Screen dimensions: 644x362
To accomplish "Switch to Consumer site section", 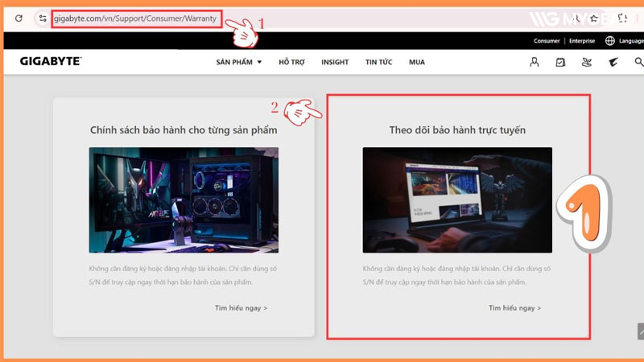I will [547, 41].
